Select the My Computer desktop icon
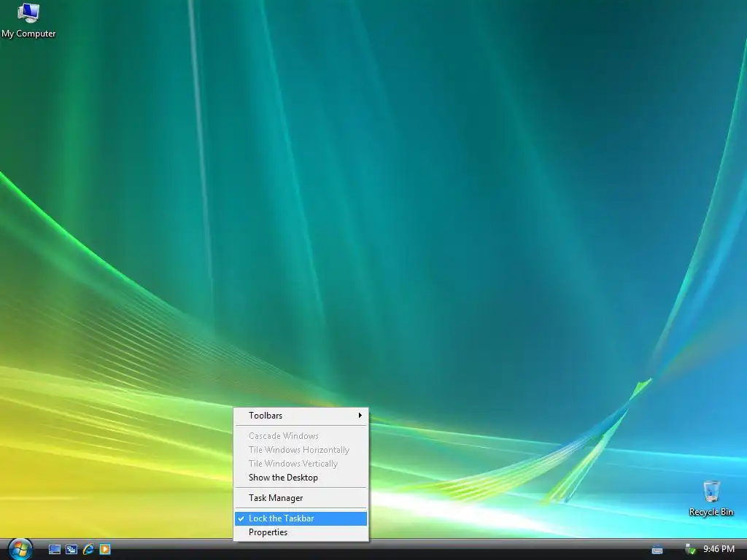Image resolution: width=747 pixels, height=560 pixels. (28, 20)
